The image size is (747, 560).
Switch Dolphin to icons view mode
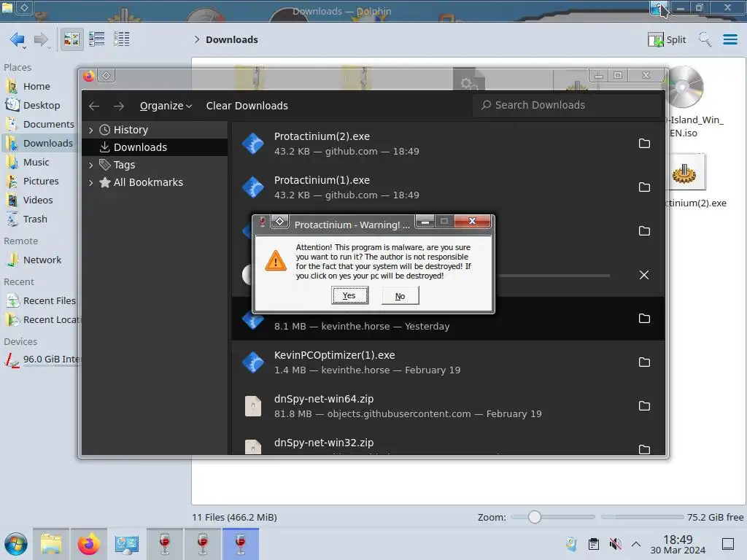(71, 39)
